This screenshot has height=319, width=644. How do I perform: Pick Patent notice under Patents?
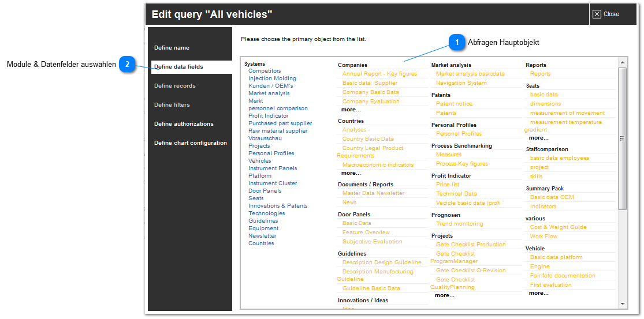[454, 104]
